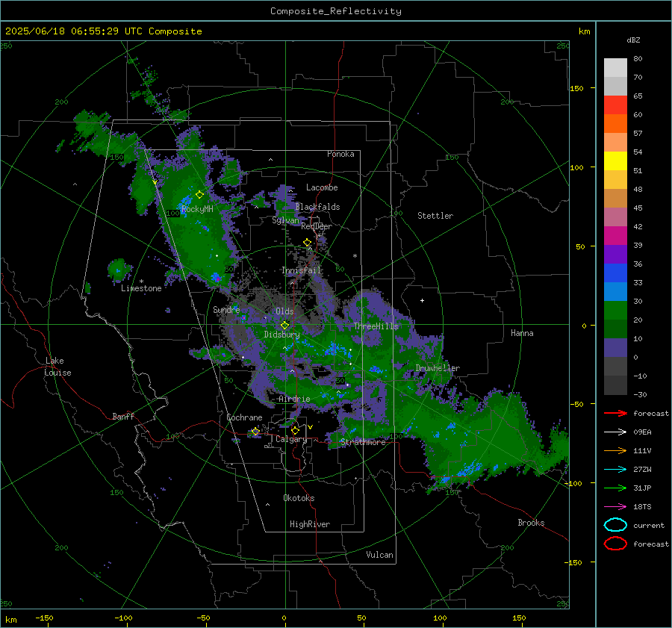Click the RedDeer map label
Image resolution: width=672 pixels, height=628 pixels.
point(317,226)
